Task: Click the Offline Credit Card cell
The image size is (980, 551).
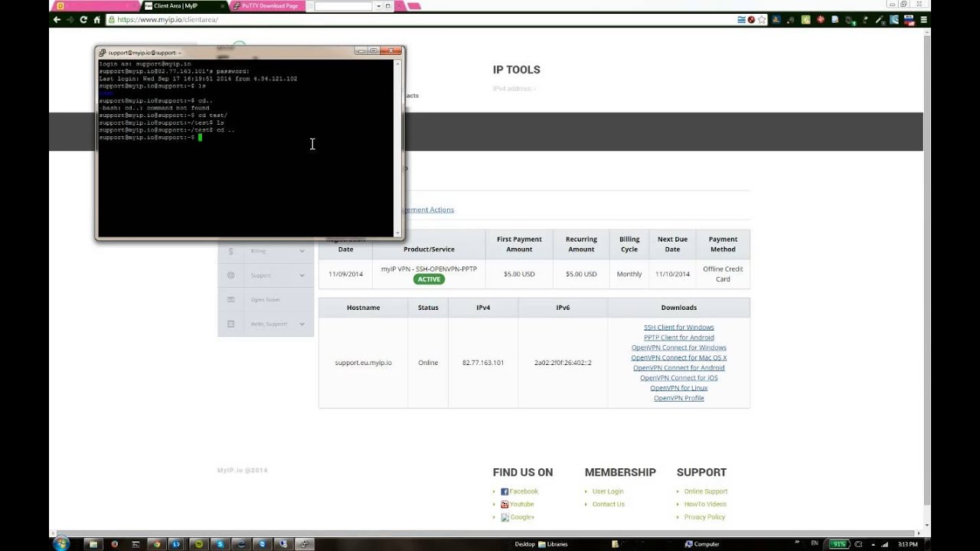Action: pos(723,274)
